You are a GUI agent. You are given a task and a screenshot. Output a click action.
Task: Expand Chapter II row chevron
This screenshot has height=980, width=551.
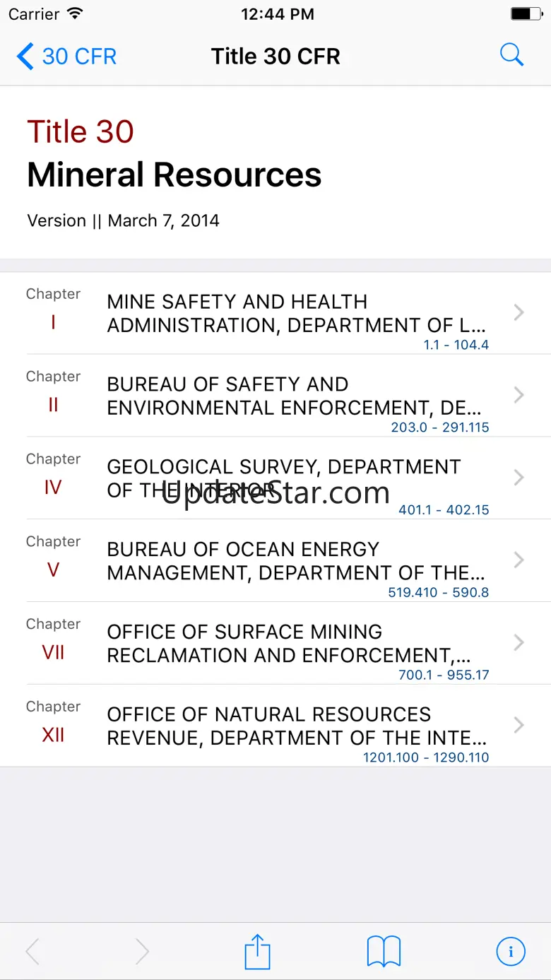[x=519, y=395]
